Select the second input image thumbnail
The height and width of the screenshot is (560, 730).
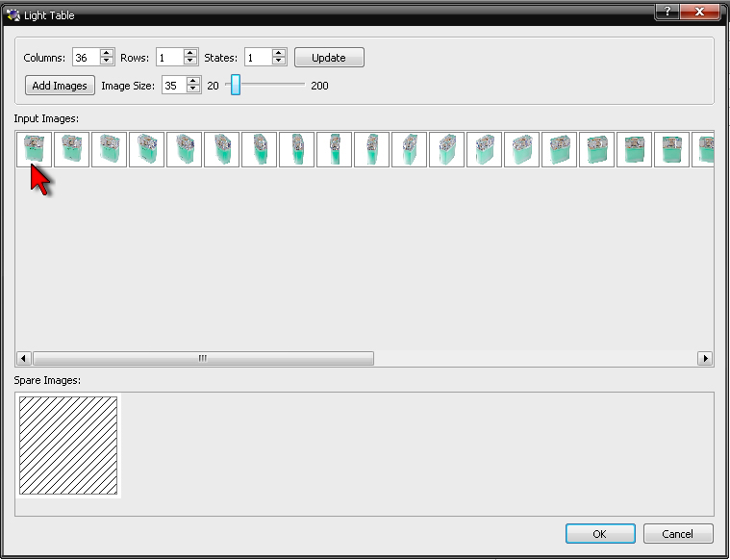72,149
